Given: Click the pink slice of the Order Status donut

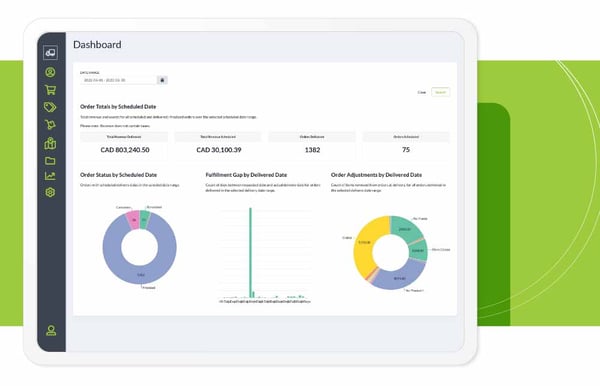Looking at the screenshot, I should [x=134, y=220].
